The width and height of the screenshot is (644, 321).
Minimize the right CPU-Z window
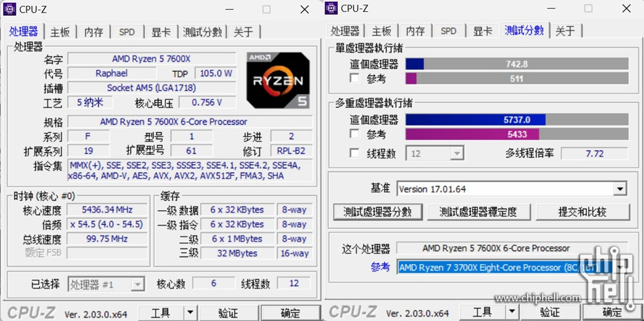click(x=551, y=9)
